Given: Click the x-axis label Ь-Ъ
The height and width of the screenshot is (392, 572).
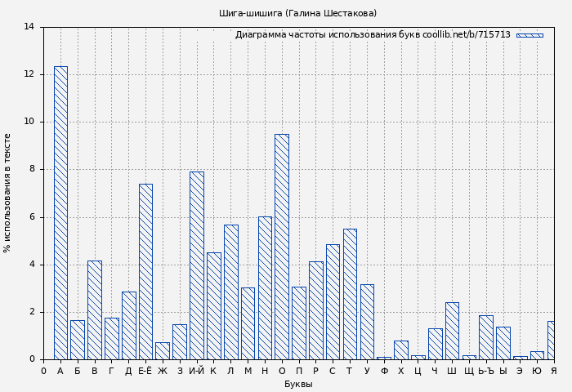Looking at the screenshot, I should 486,372.
